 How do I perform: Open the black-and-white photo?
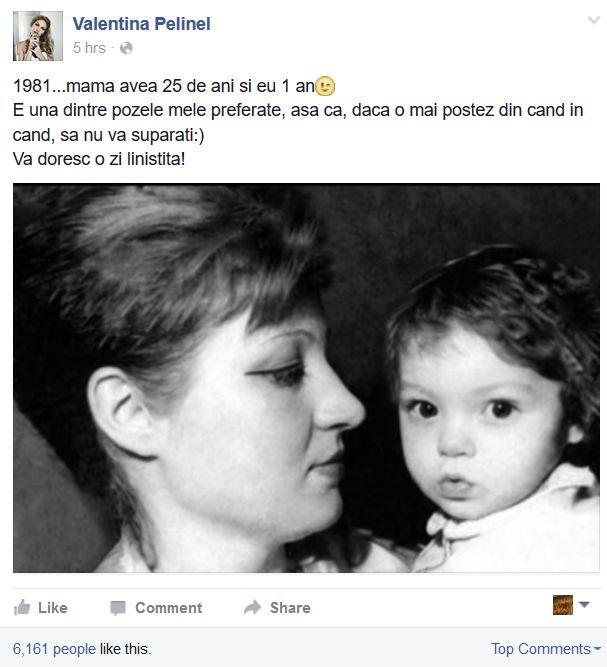click(306, 378)
